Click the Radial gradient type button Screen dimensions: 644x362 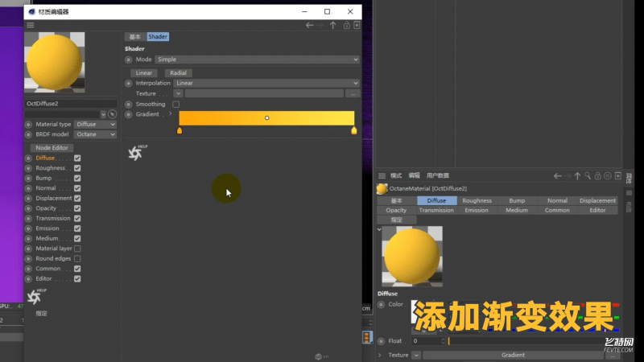click(178, 73)
